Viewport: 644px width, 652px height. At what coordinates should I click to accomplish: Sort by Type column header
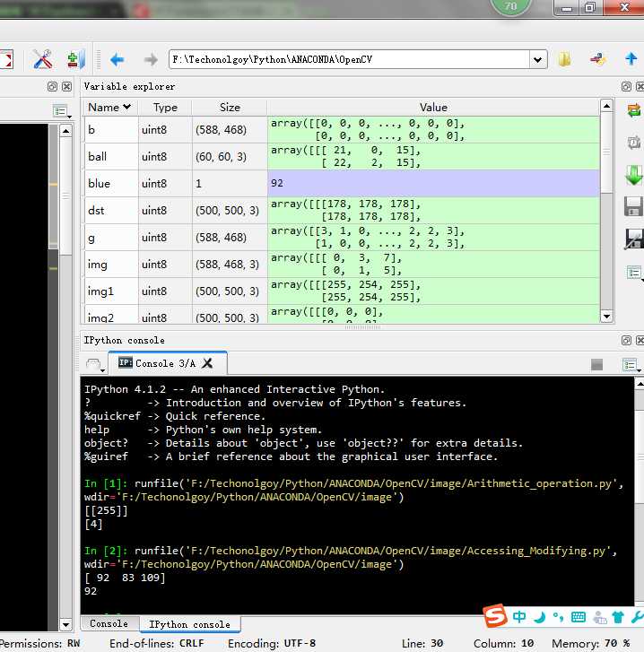coord(165,108)
